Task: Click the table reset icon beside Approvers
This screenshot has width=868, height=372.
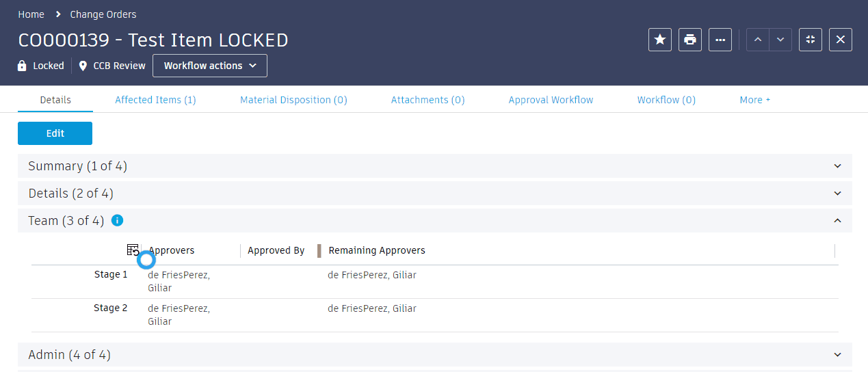Action: 133,250
